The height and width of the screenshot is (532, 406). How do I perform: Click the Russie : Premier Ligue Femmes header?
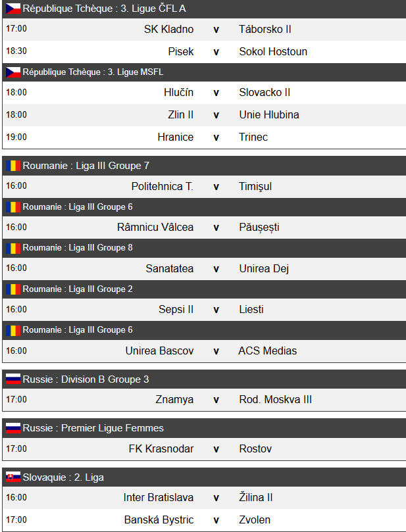pyautogui.click(x=93, y=428)
